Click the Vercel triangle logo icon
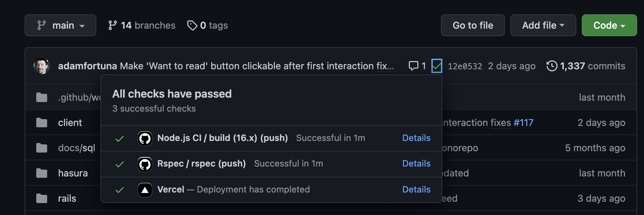The width and height of the screenshot is (644, 215). click(x=145, y=190)
